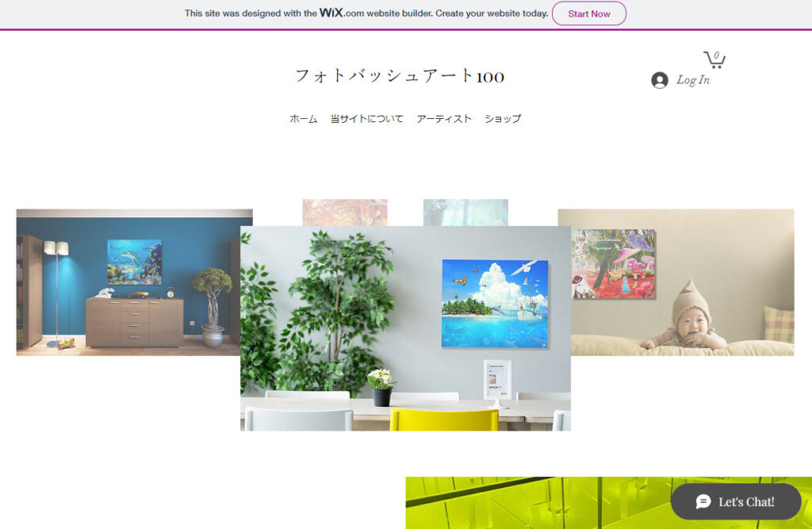812x529 pixels.
Task: Click the フォトバッシュアート100 site title
Action: [x=400, y=76]
